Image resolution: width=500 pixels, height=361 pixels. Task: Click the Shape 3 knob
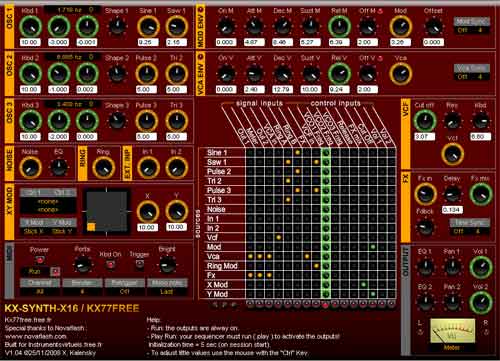[117, 121]
